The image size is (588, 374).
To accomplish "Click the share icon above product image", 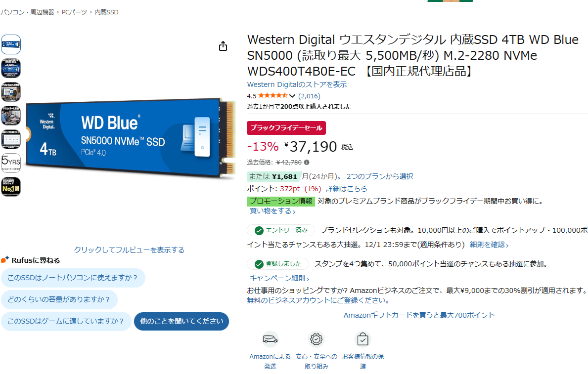I will (x=223, y=46).
